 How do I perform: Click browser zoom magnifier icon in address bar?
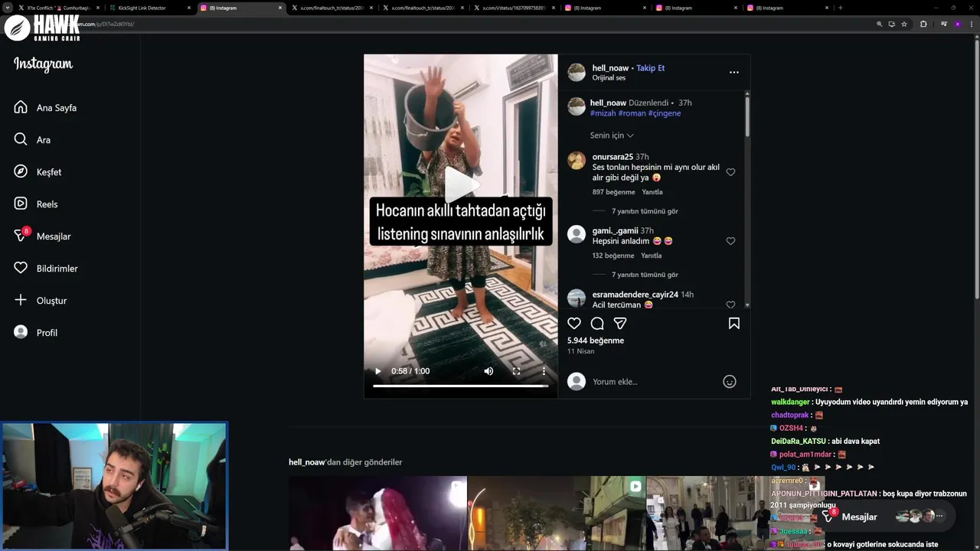(x=880, y=24)
